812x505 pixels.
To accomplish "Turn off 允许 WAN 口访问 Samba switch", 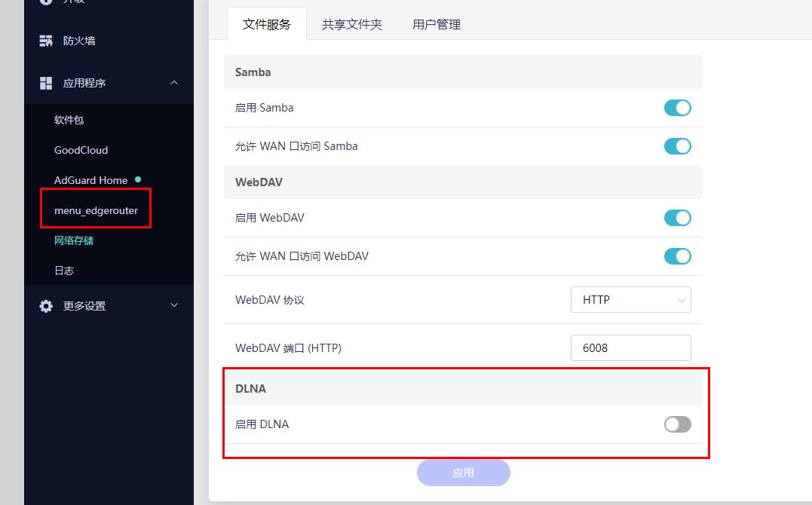I will (677, 146).
